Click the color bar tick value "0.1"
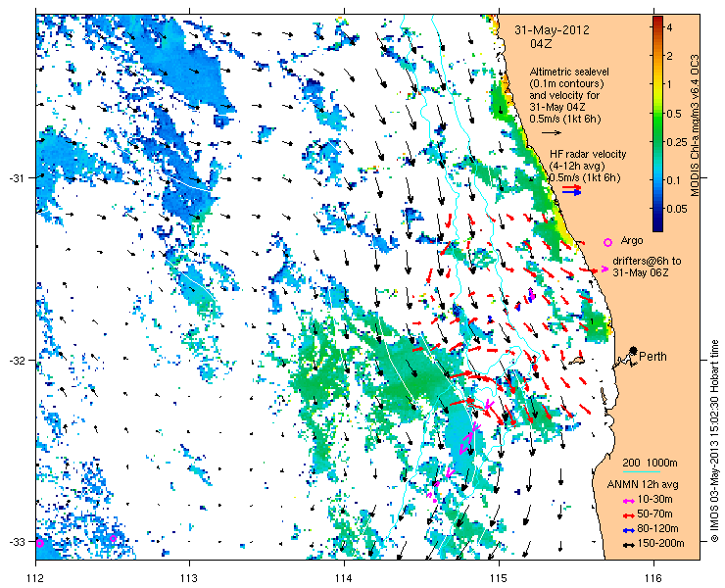Screen dimensions: 725x588 [674, 179]
